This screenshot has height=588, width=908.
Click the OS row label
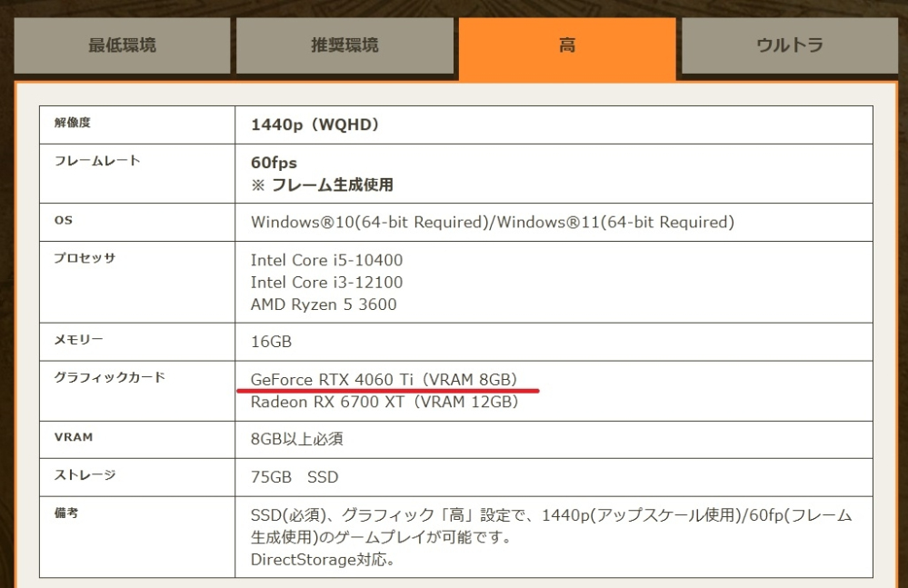click(63, 221)
